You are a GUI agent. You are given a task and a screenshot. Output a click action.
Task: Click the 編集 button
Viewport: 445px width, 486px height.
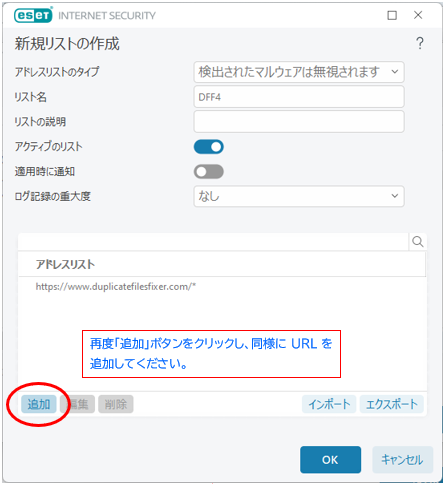[77, 404]
